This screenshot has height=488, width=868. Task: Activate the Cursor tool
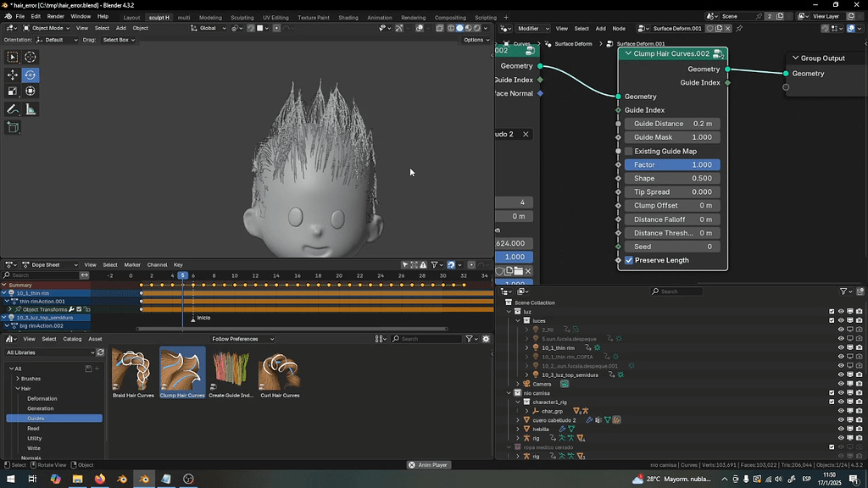31,57
